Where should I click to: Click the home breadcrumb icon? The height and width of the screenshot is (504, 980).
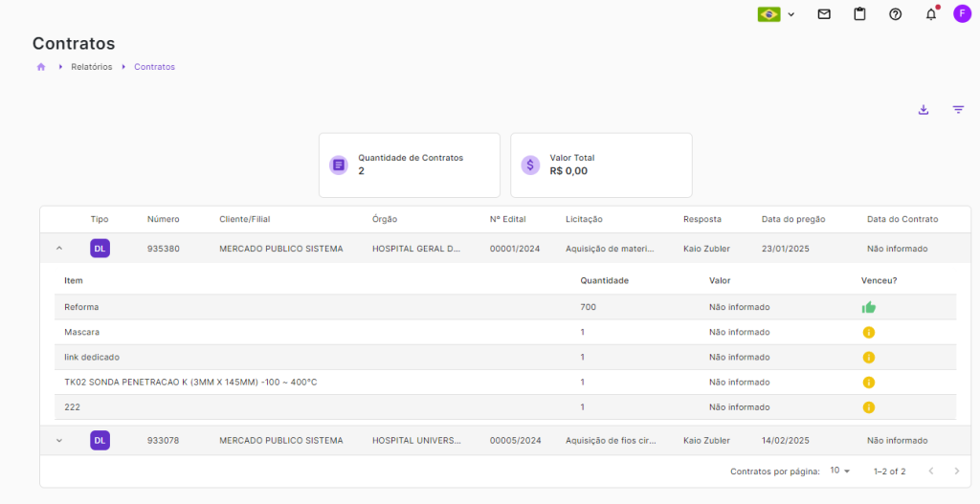pyautogui.click(x=41, y=67)
